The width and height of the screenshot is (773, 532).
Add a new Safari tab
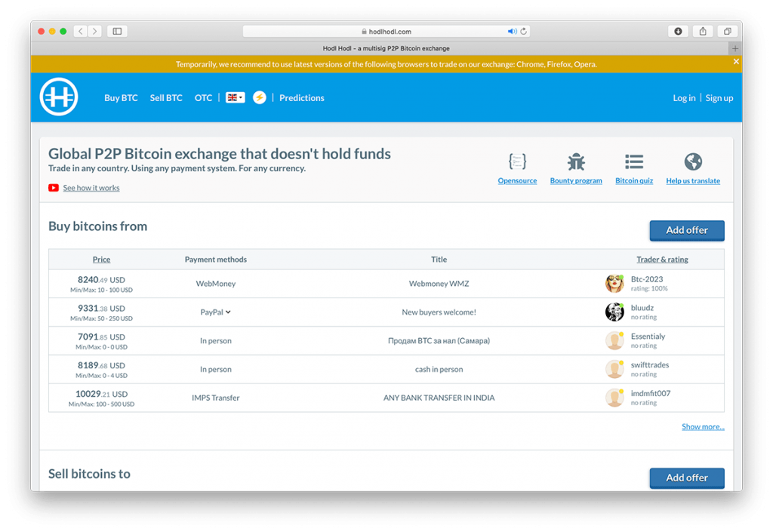[x=735, y=48]
